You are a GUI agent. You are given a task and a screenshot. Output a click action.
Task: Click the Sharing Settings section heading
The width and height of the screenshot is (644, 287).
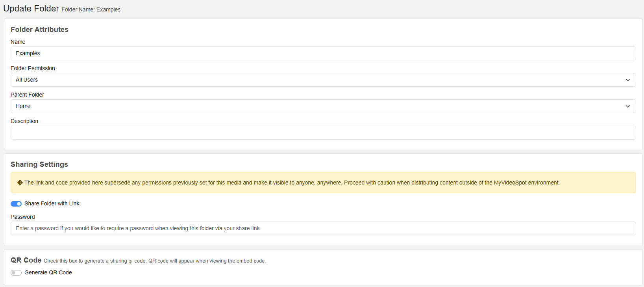[x=39, y=164]
